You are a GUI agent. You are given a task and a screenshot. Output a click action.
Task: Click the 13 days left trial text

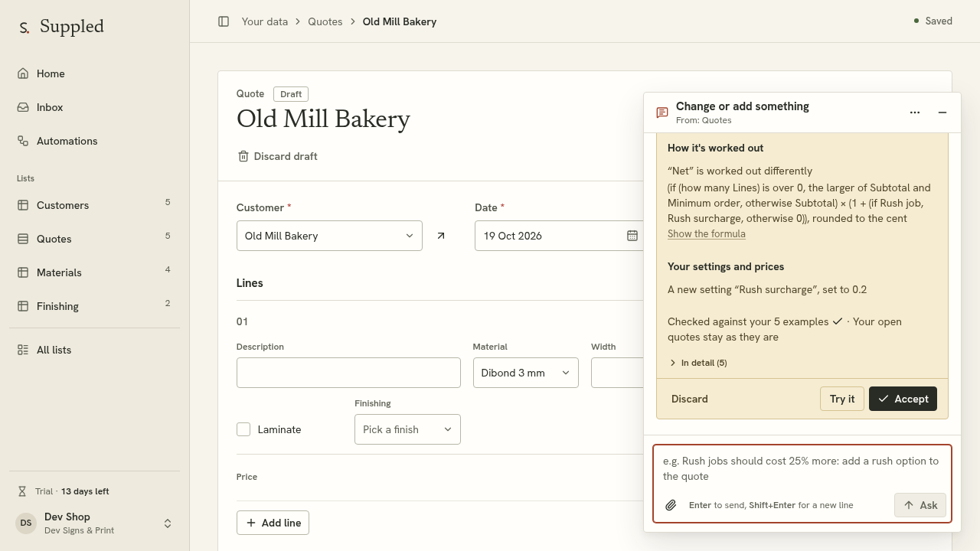tap(85, 491)
